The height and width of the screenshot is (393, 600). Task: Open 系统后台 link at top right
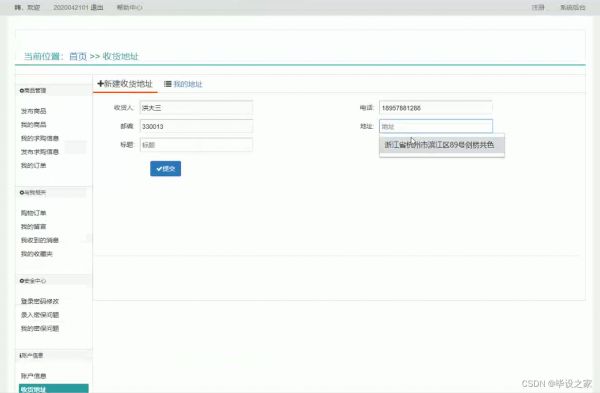pyautogui.click(x=572, y=7)
